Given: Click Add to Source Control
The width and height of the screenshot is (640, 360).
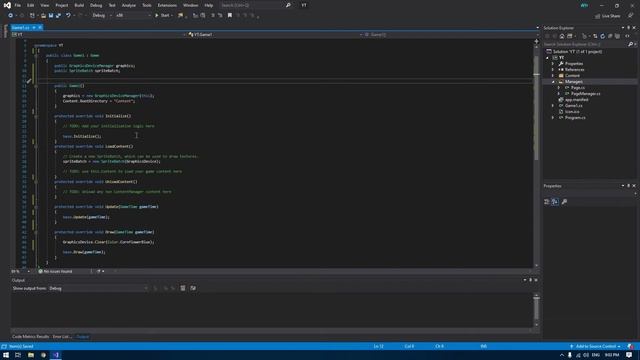Looking at the screenshot, I should click(595, 347).
